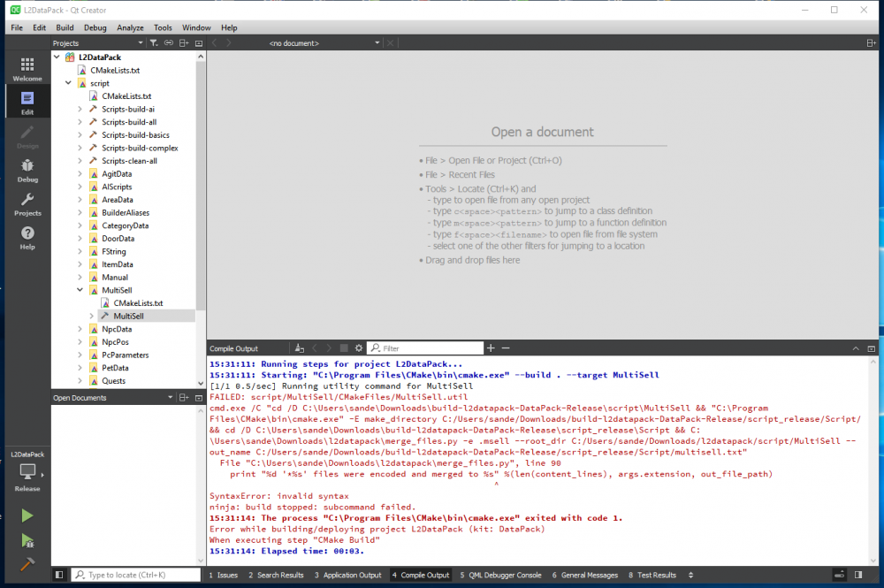The width and height of the screenshot is (884, 588).
Task: Toggle the right sidebar visibility
Action: tap(857, 575)
